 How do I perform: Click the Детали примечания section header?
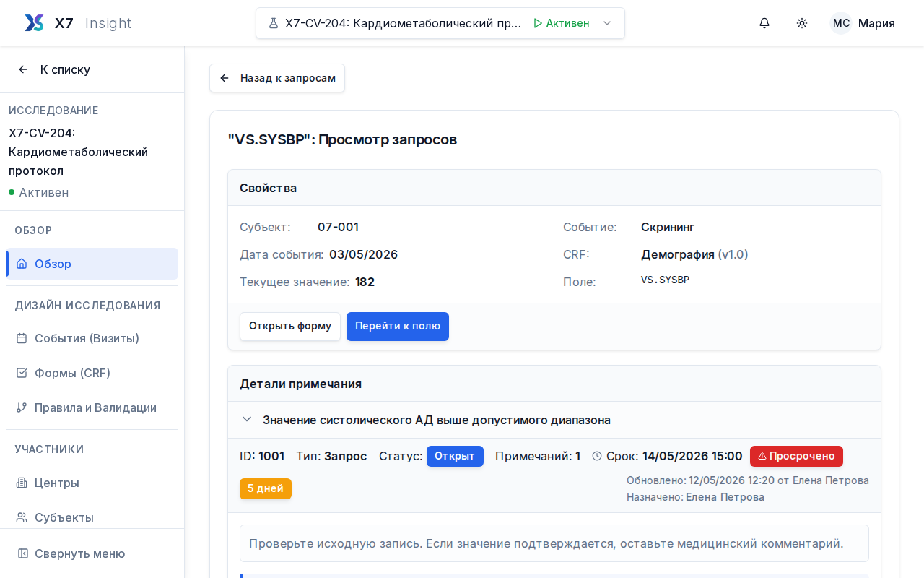click(x=554, y=384)
